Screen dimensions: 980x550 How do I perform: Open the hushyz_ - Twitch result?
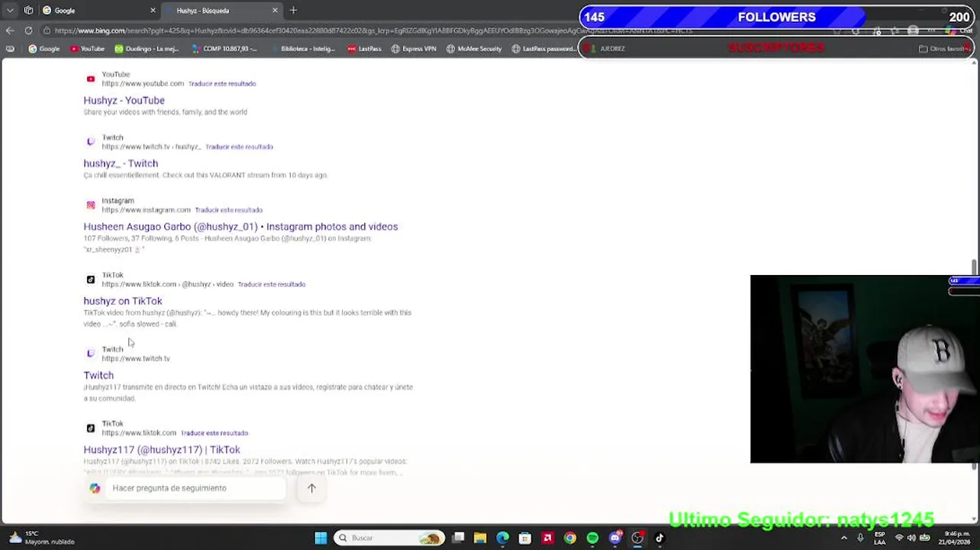point(121,163)
